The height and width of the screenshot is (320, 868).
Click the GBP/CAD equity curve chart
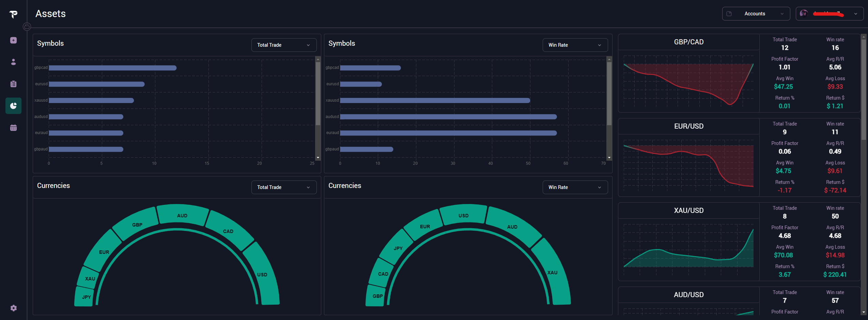click(688, 82)
